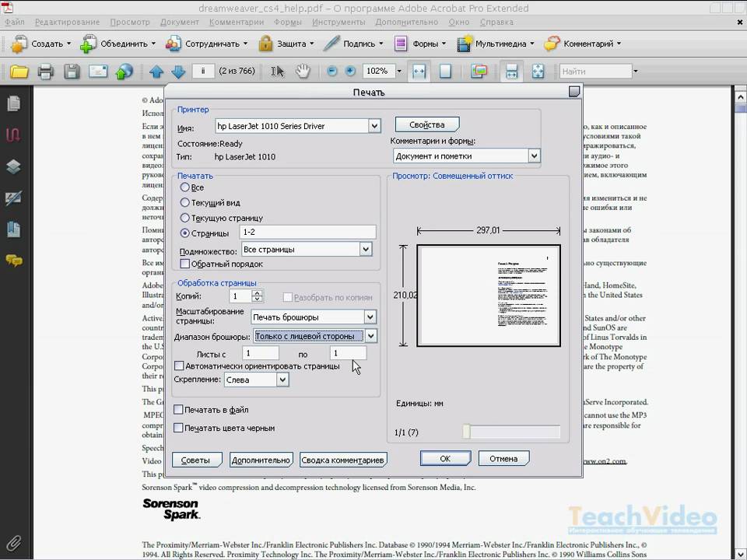Open the Layers panel in sidebar
Image resolution: width=747 pixels, height=560 pixels.
pos(14,166)
